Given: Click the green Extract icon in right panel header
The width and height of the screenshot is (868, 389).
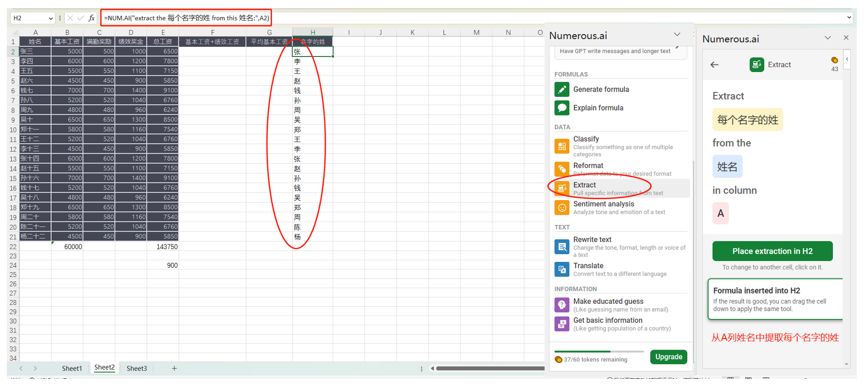Looking at the screenshot, I should click(756, 65).
